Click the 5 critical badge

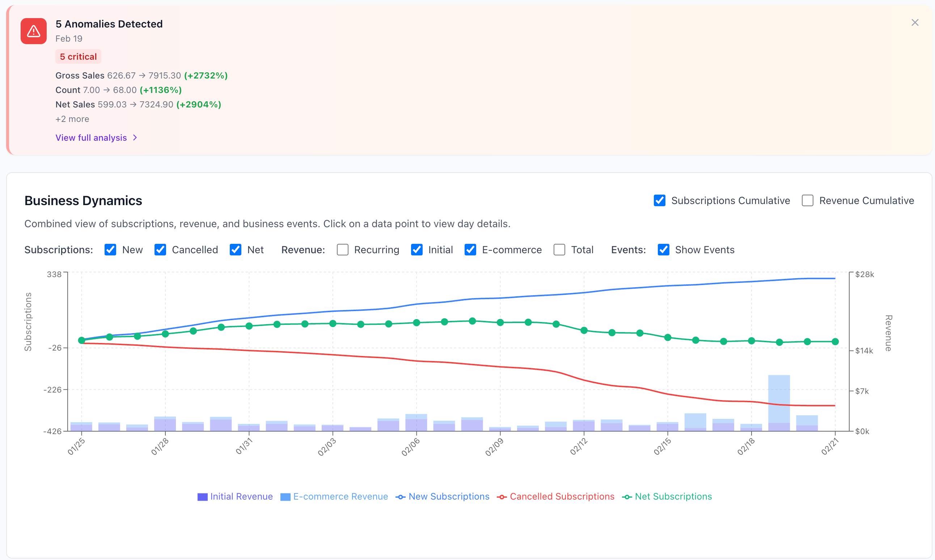(78, 56)
